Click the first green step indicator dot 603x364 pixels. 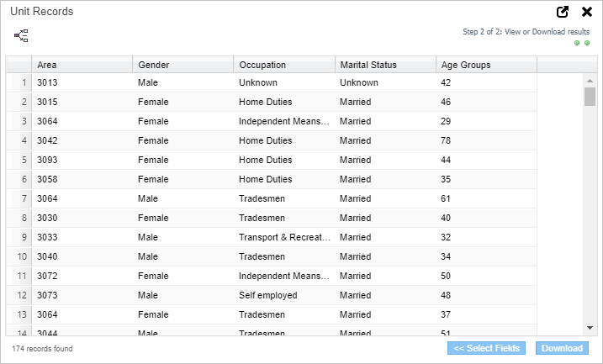coord(577,43)
